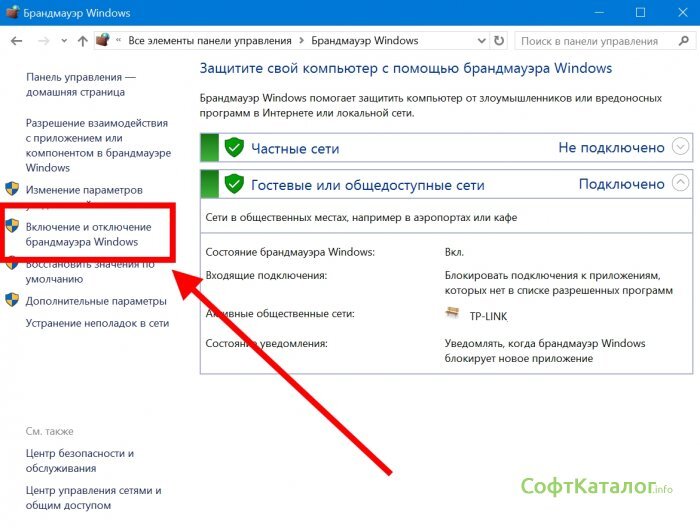Click 'Гостевые или общедоступные сети' header text

tap(367, 185)
